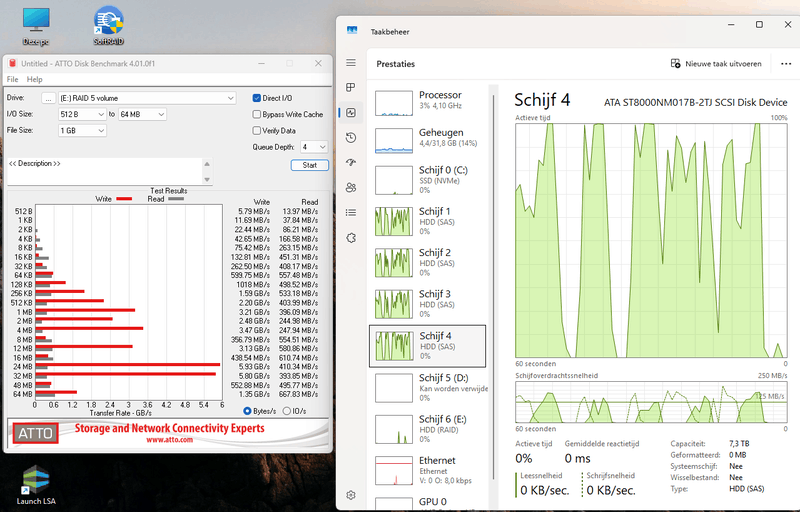Enable the Verify Data checkbox
This screenshot has height=512, width=800.
pyautogui.click(x=257, y=131)
